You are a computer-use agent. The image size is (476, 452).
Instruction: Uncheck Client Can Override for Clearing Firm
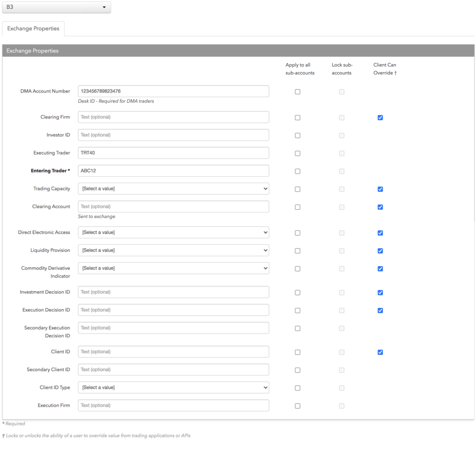coord(380,118)
